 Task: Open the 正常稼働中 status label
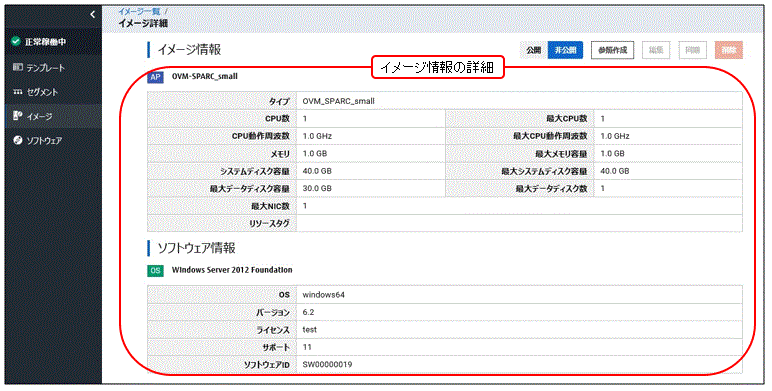(x=46, y=42)
